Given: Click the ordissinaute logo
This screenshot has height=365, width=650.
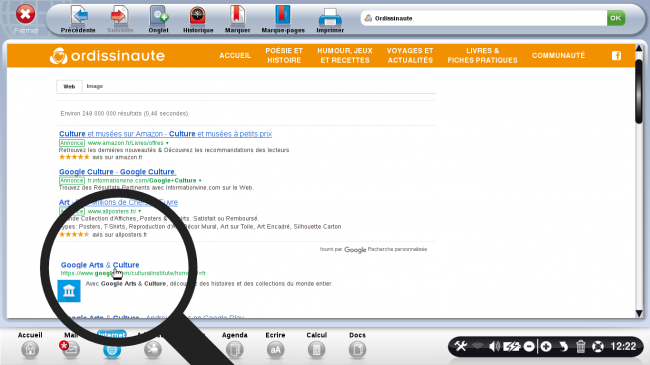Looking at the screenshot, I should (107, 56).
